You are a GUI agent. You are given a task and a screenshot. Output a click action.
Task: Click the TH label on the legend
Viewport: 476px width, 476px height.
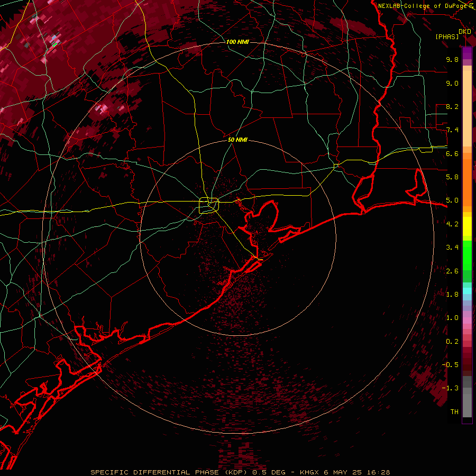(x=454, y=411)
